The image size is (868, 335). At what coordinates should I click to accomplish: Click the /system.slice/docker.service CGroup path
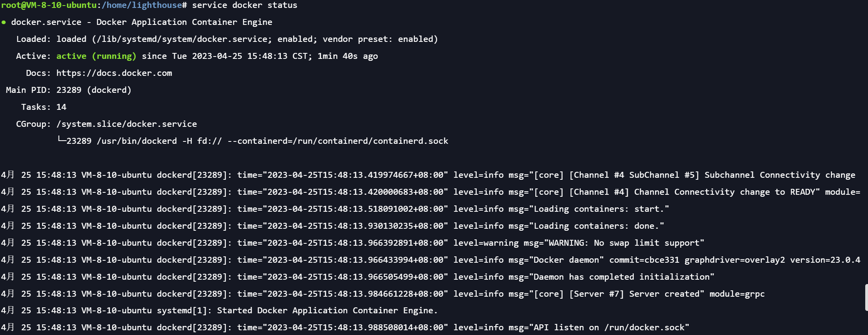pyautogui.click(x=127, y=124)
